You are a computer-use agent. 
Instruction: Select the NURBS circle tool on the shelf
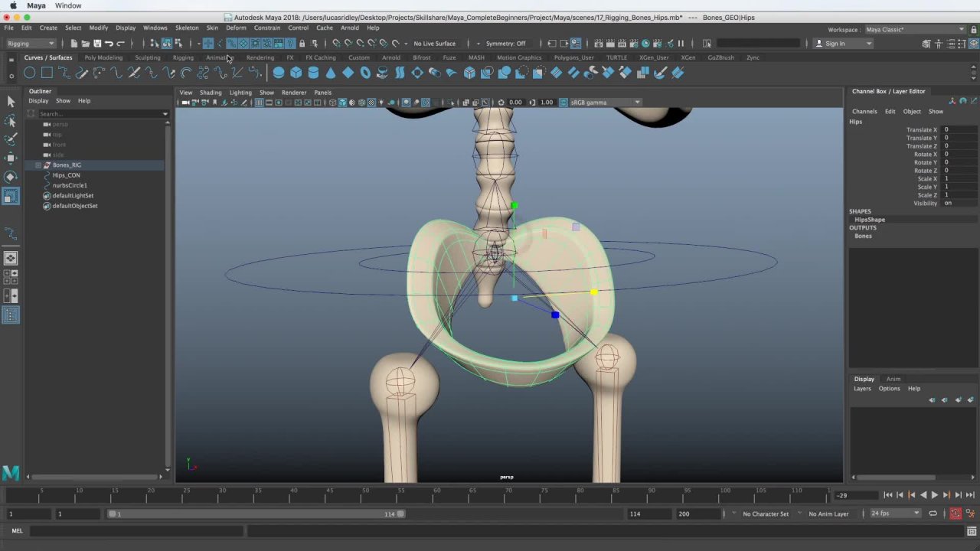click(x=29, y=73)
